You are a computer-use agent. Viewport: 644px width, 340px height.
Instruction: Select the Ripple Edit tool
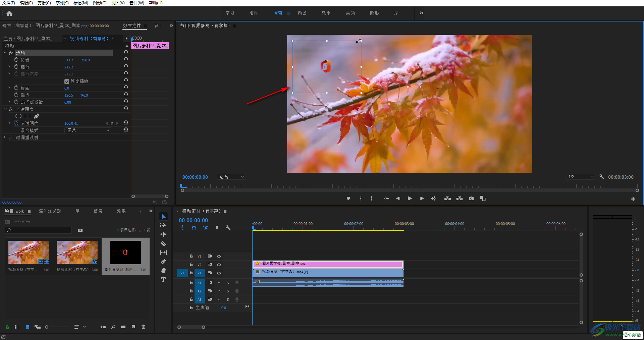click(x=163, y=234)
